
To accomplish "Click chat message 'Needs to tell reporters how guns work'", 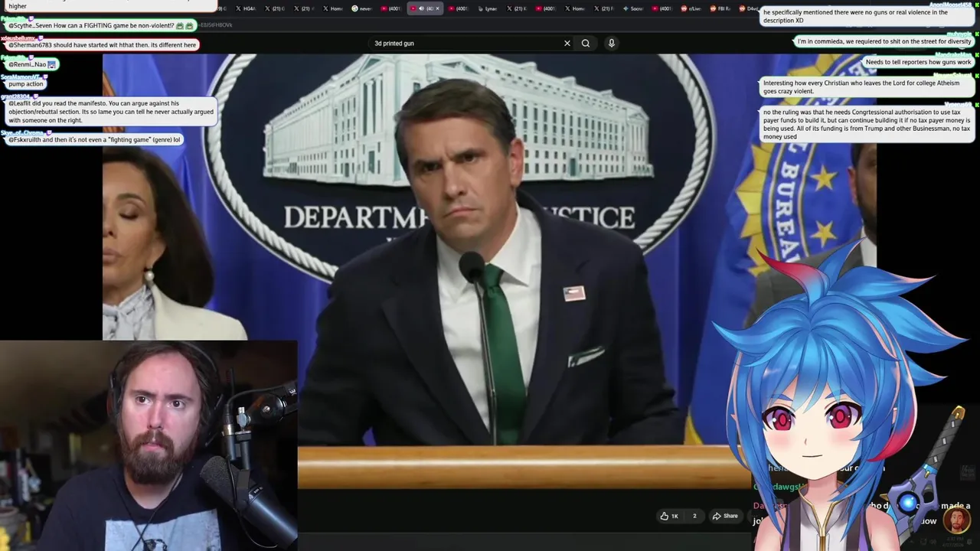I will tap(918, 62).
